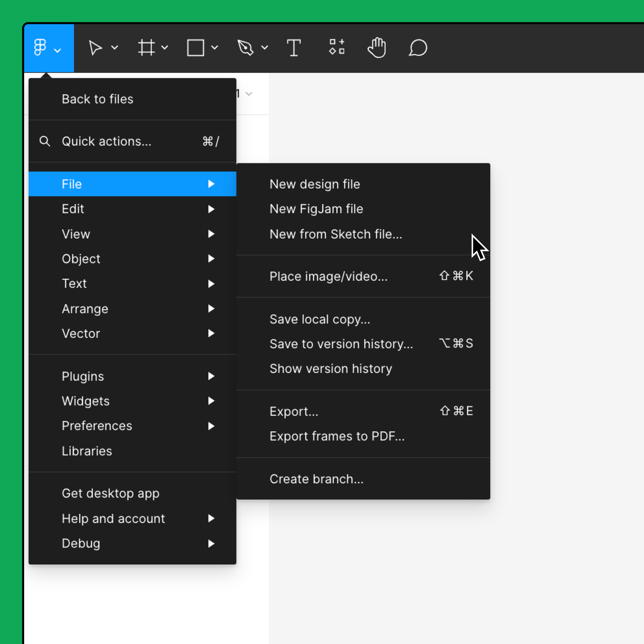Image resolution: width=644 pixels, height=644 pixels.
Task: Choose Save local copy...
Action: click(363, 319)
